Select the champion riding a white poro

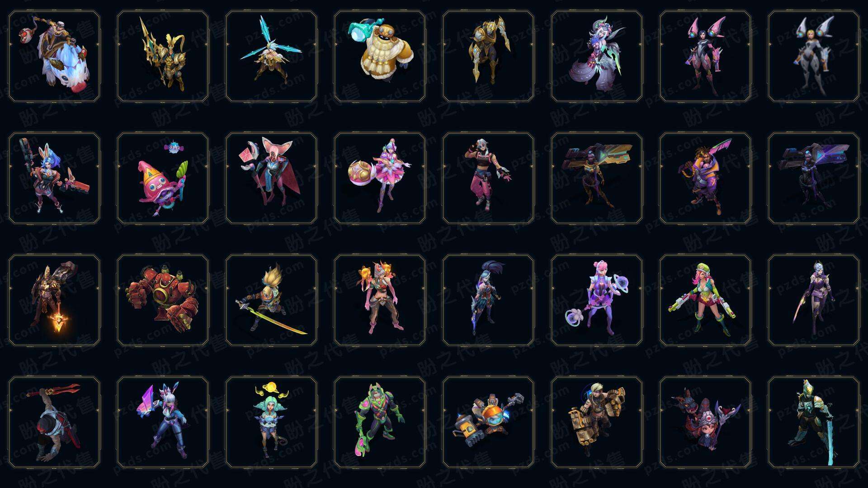[54, 56]
